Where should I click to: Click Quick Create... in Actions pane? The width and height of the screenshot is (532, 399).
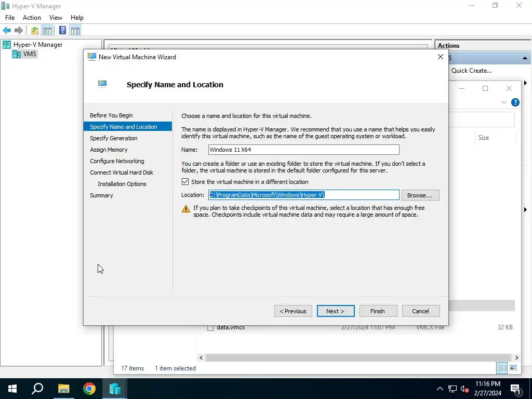pyautogui.click(x=471, y=71)
